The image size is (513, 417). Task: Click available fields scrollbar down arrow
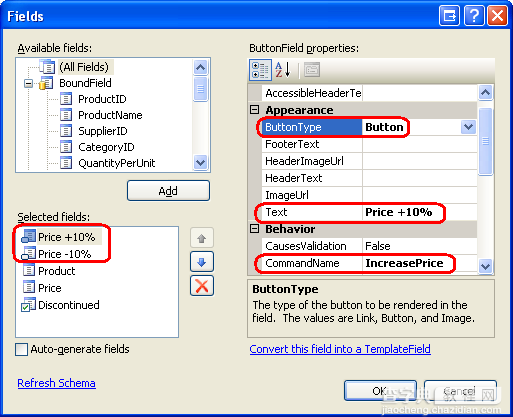[200, 163]
